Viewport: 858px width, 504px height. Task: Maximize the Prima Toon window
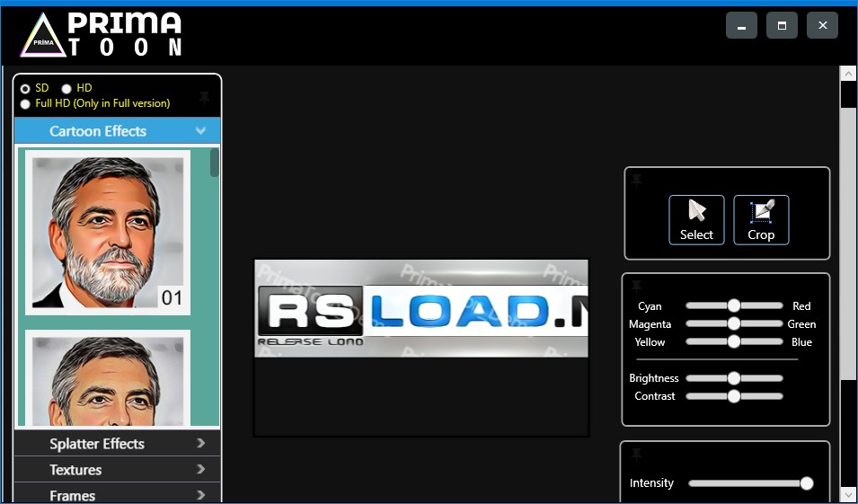tap(782, 26)
